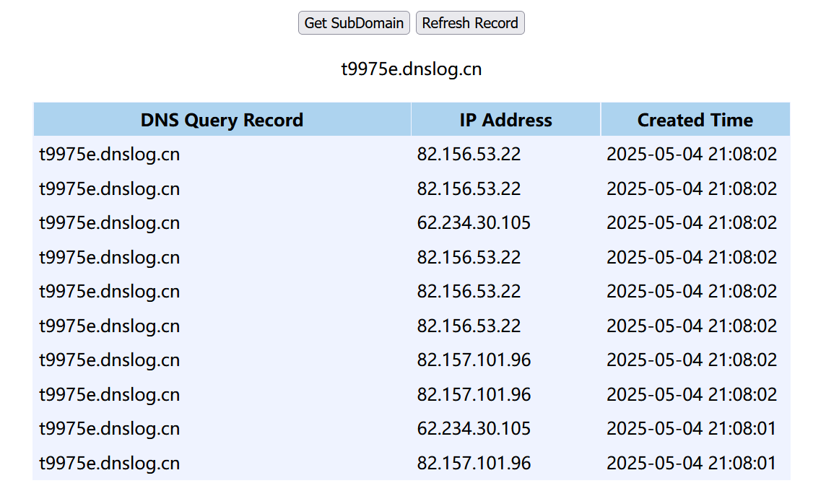The height and width of the screenshot is (504, 826).
Task: Select IP 62.234.30.105 in the third row
Action: coord(474,223)
